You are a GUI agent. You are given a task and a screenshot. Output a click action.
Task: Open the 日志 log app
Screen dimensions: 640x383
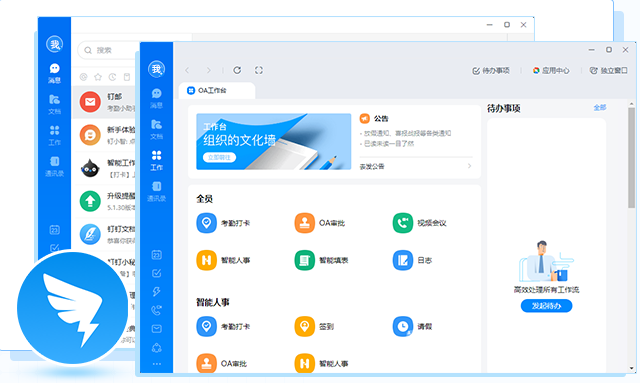[412, 260]
